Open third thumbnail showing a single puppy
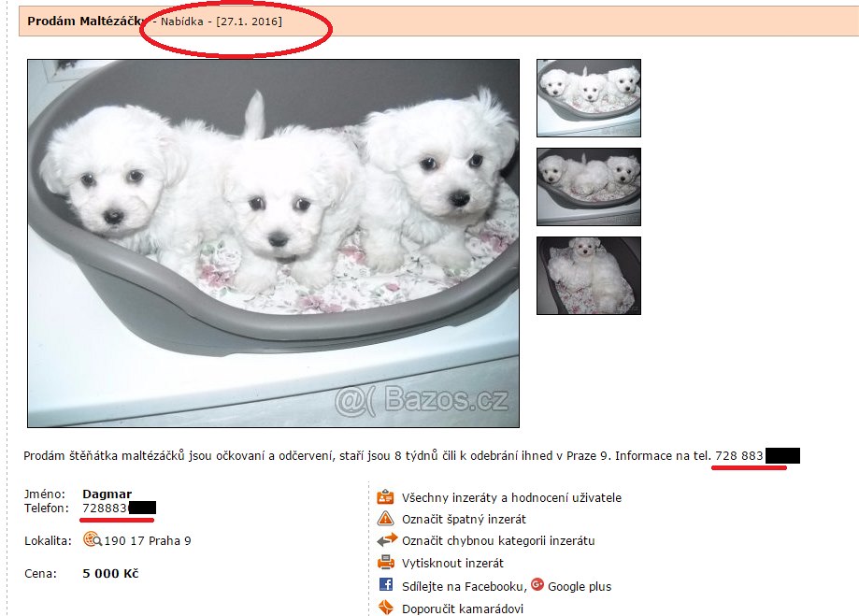Viewport: 859px width, 616px height. coord(588,276)
